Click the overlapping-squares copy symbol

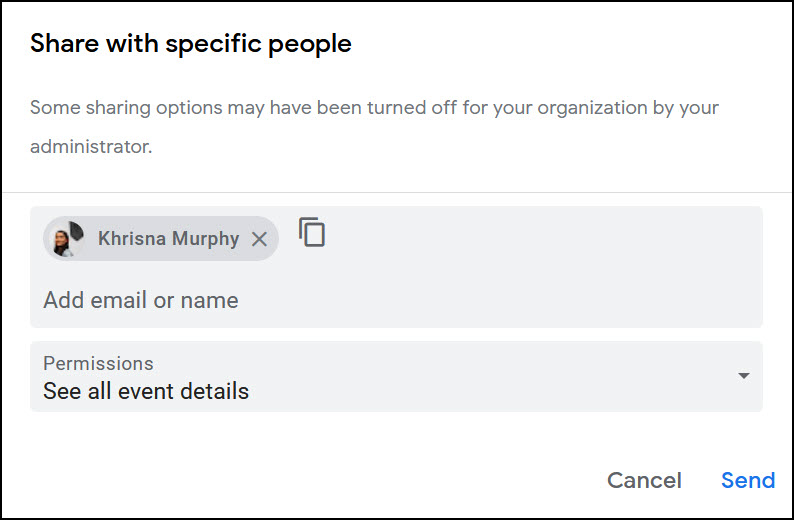(x=312, y=232)
